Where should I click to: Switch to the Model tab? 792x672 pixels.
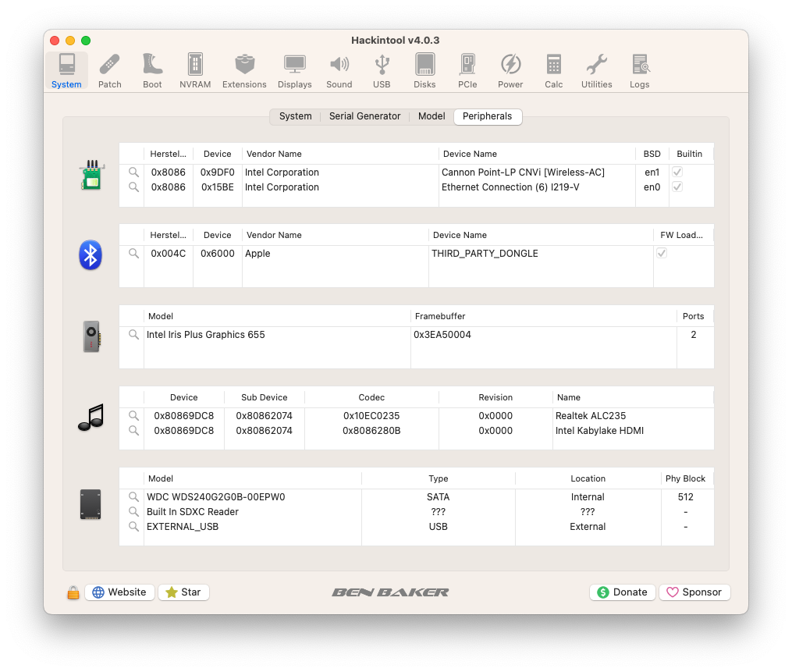coord(432,116)
